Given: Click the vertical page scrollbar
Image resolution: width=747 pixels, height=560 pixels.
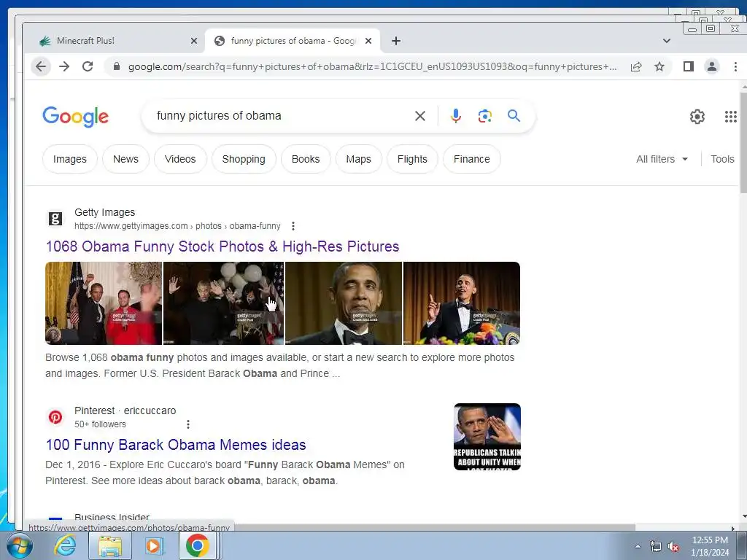Looking at the screenshot, I should [x=743, y=143].
